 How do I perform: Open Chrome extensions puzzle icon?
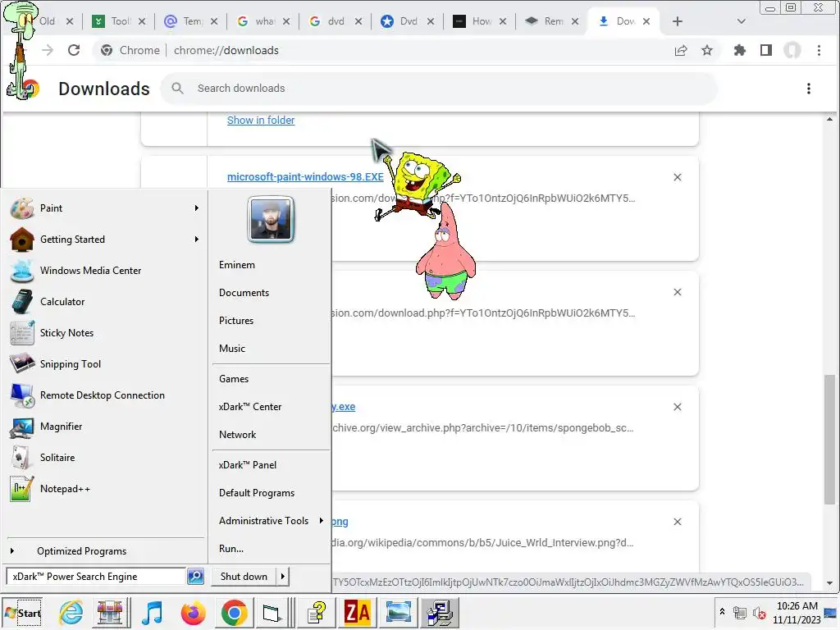point(740,50)
